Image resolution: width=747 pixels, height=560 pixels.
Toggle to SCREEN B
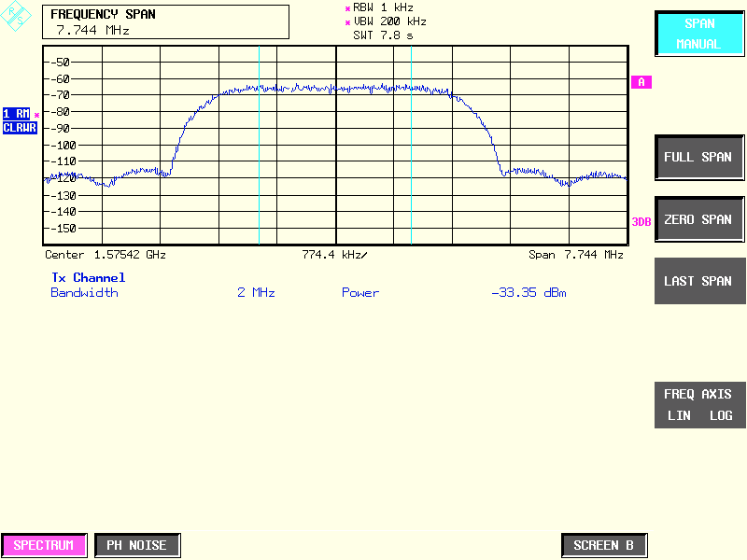click(x=603, y=545)
